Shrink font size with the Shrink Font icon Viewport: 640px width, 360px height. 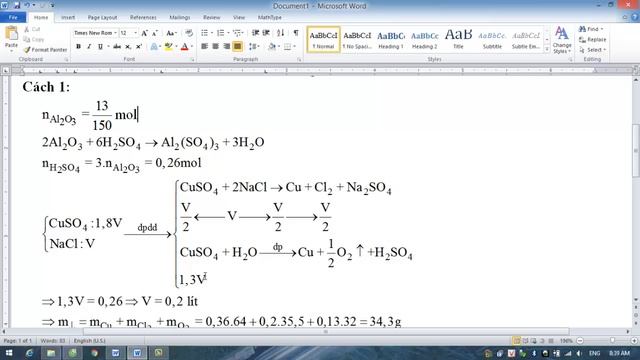click(155, 33)
